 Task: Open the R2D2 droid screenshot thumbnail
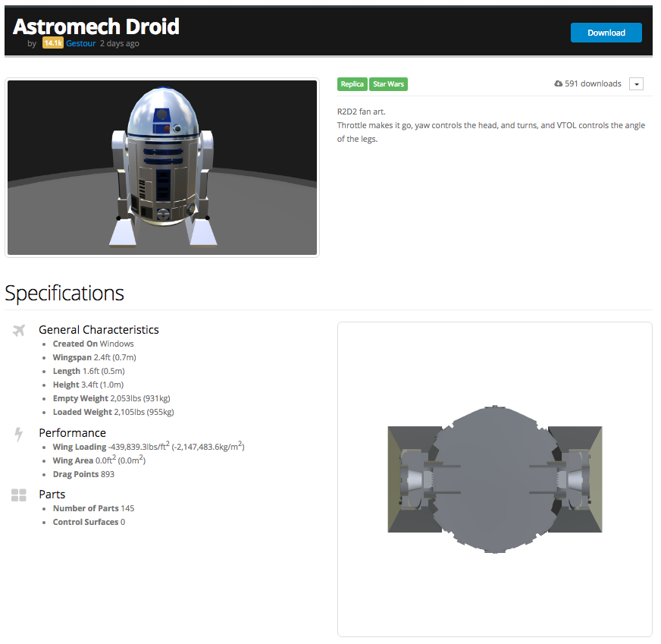click(162, 168)
